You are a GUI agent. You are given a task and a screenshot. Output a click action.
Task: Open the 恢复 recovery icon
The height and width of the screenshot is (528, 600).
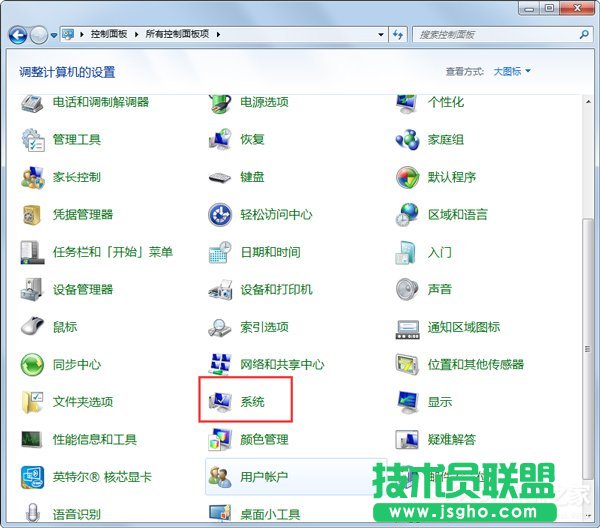pos(220,139)
